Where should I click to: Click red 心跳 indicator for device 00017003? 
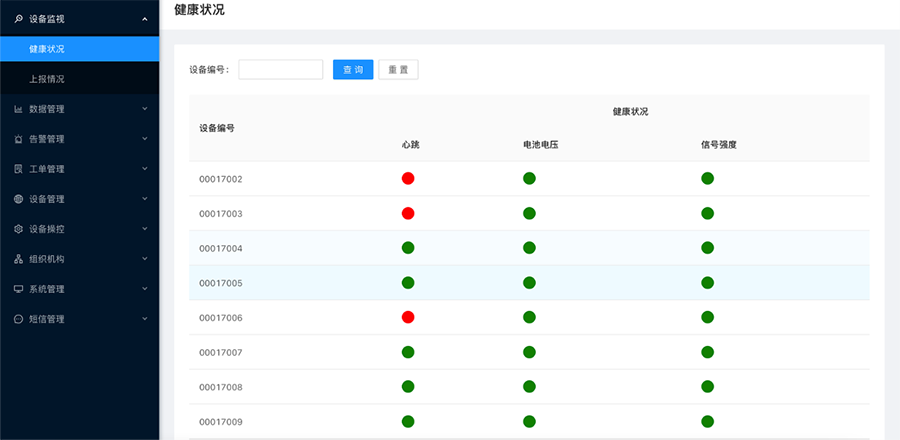tap(408, 213)
